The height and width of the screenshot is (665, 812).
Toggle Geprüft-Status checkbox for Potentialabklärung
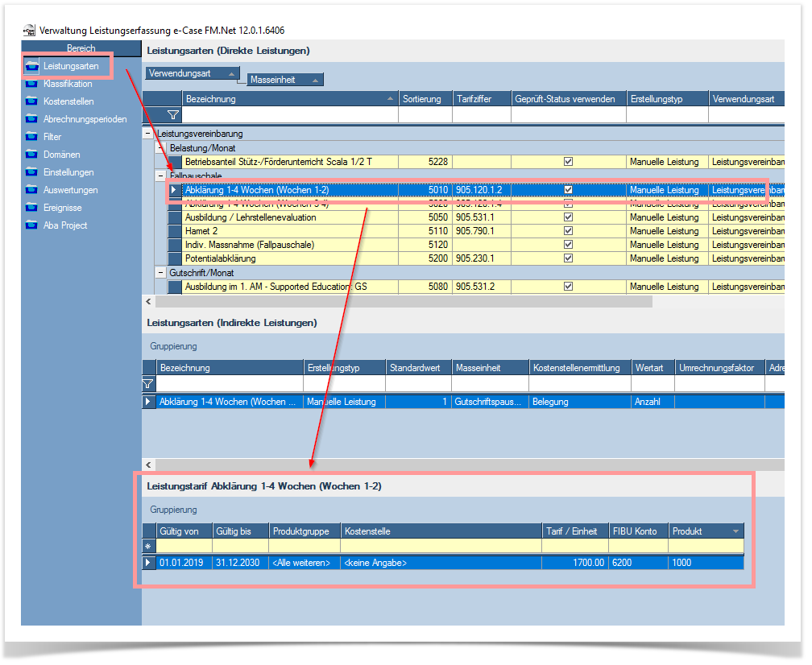[x=568, y=258]
